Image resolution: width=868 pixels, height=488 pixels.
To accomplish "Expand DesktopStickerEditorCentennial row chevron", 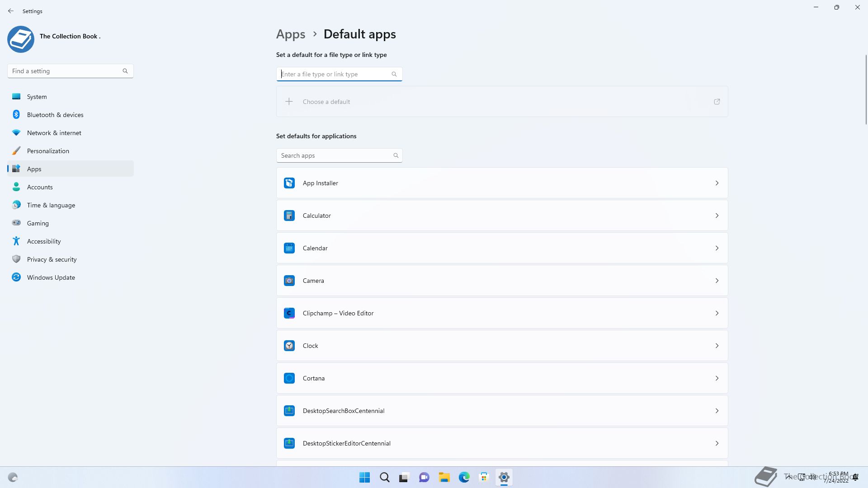I will coord(717,443).
